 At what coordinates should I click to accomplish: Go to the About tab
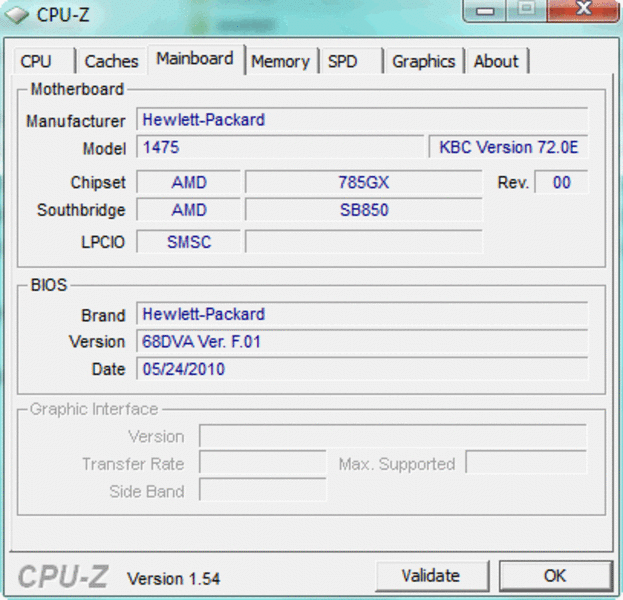pos(497,61)
